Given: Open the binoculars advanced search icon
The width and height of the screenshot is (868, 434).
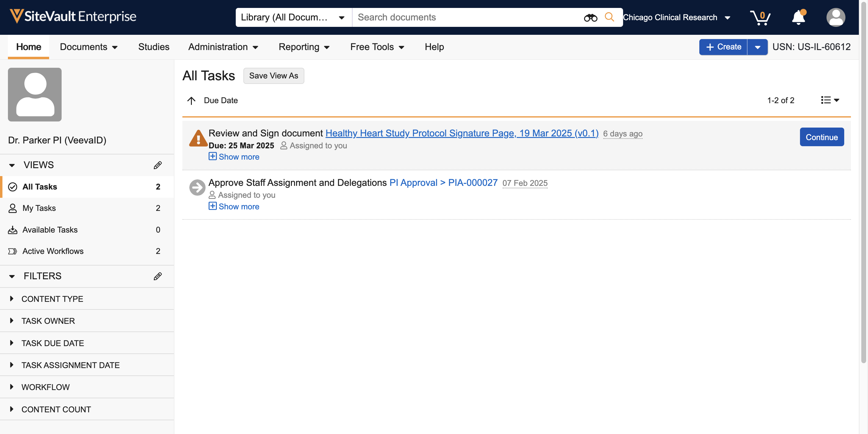Looking at the screenshot, I should coord(590,17).
